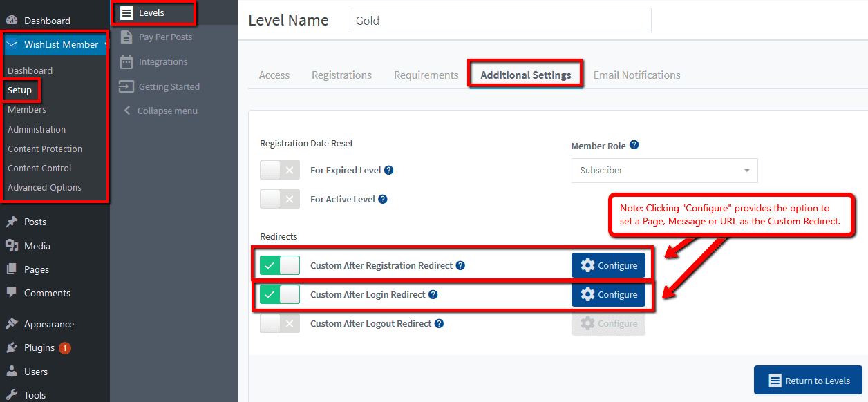Click help icon for After Registration Redirect
The width and height of the screenshot is (868, 402).
click(x=460, y=265)
